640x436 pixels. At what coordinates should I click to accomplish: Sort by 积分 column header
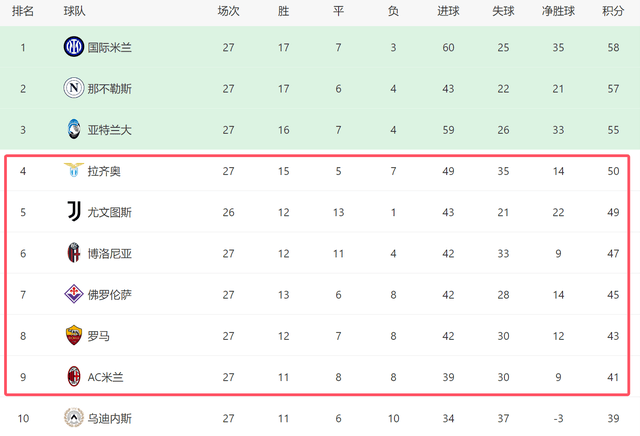(613, 11)
